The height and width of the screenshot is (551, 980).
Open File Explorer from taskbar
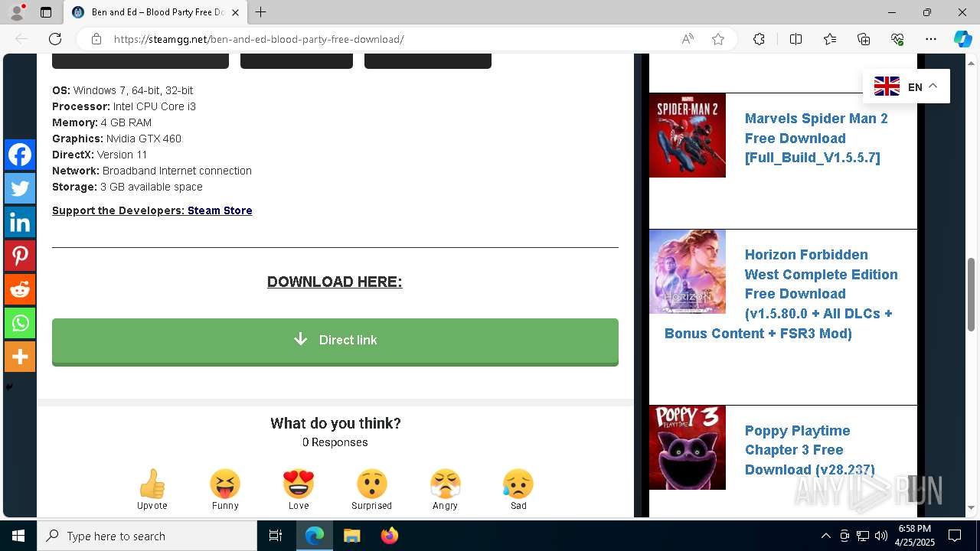click(x=351, y=536)
